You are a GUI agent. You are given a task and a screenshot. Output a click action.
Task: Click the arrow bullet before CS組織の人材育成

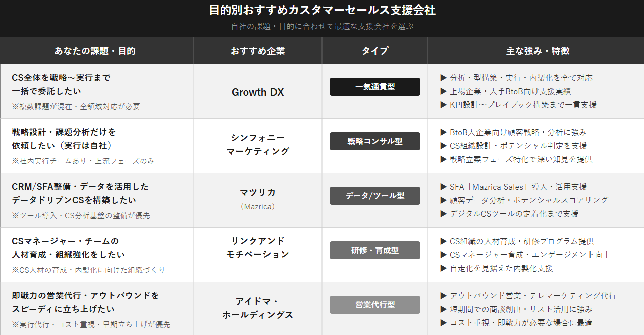click(444, 241)
